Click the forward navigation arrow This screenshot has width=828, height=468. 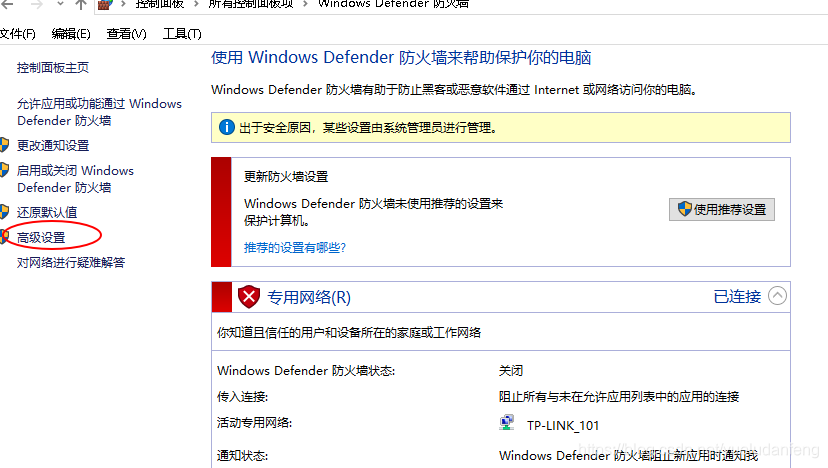36,4
